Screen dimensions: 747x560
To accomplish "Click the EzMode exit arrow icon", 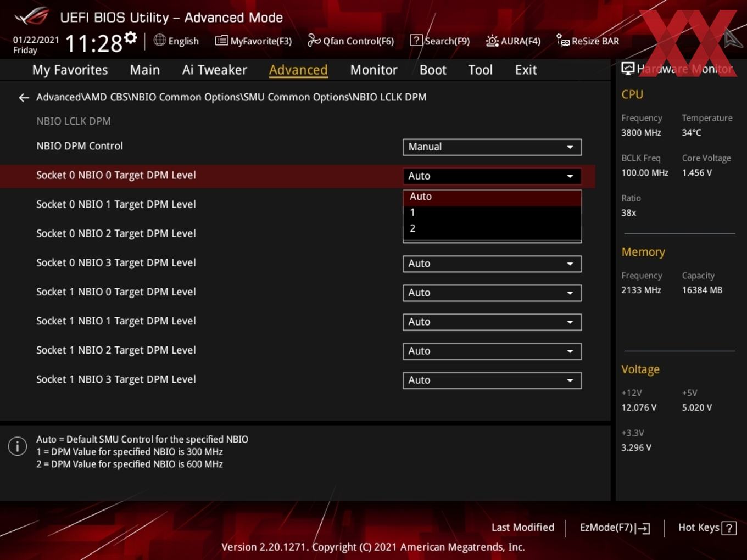I will [x=643, y=528].
